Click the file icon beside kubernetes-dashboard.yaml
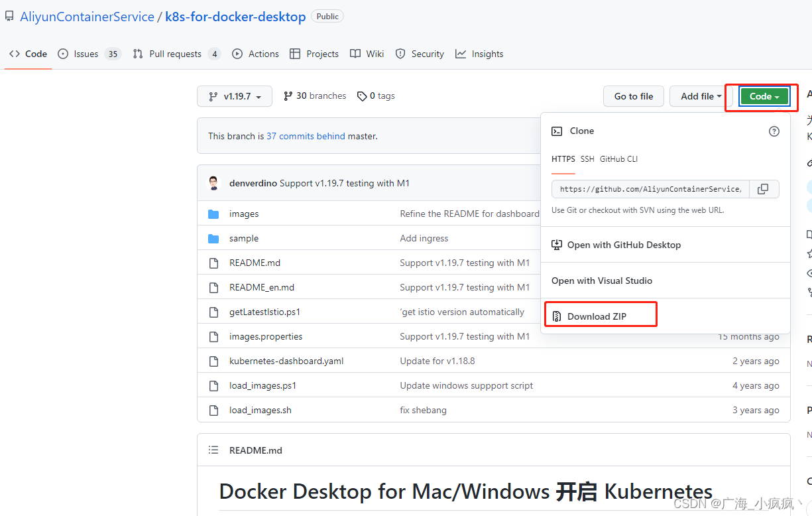The image size is (812, 516). [x=213, y=361]
